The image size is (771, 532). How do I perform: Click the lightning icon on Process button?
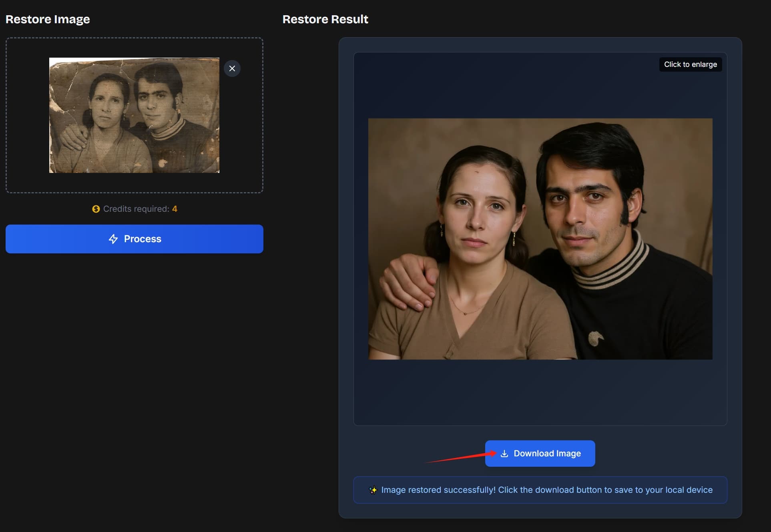114,239
